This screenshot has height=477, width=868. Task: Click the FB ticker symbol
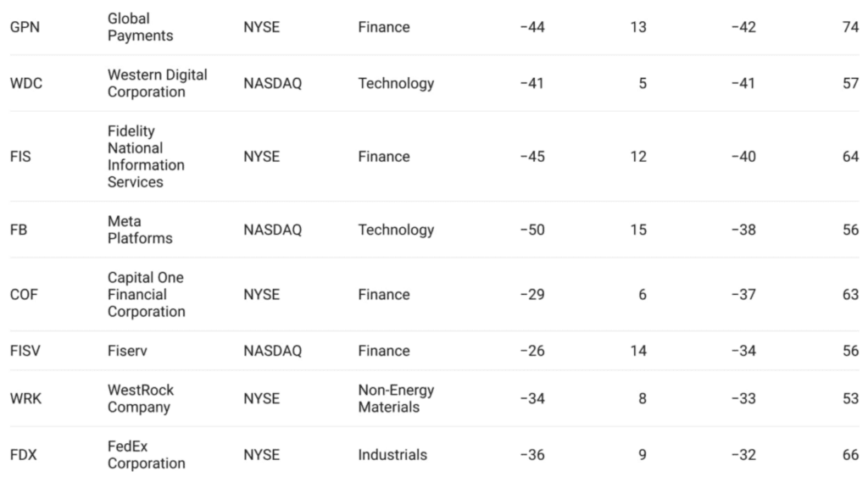19,230
